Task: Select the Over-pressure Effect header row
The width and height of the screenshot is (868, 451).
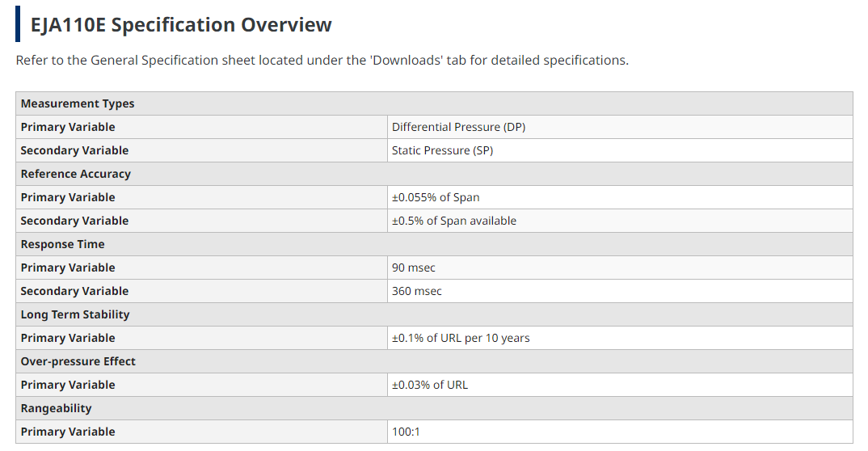Action: (434, 361)
